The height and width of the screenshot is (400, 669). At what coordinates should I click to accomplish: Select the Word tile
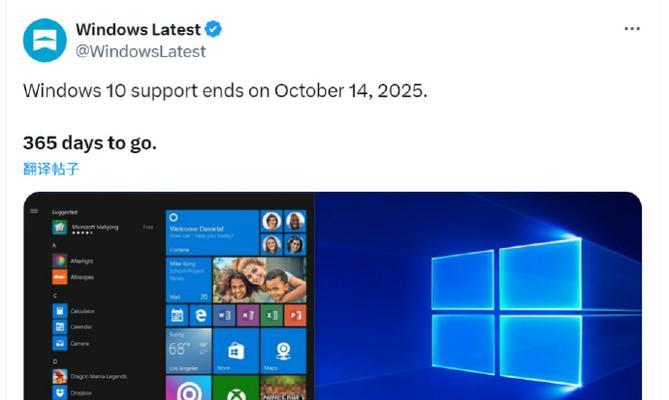[224, 315]
